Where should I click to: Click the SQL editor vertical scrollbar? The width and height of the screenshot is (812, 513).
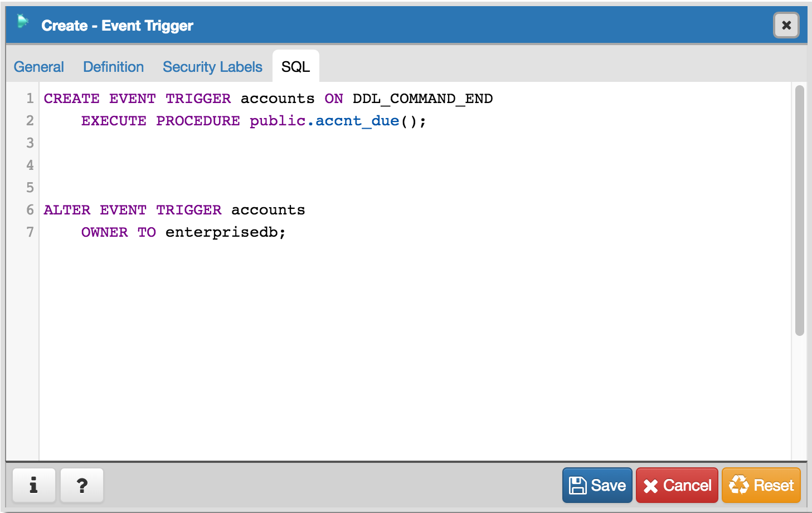(799, 211)
